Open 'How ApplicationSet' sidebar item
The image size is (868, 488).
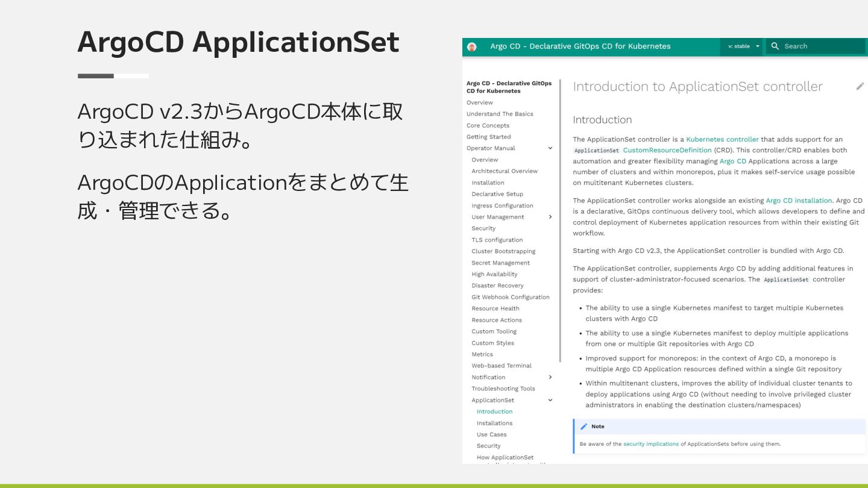[x=505, y=457]
